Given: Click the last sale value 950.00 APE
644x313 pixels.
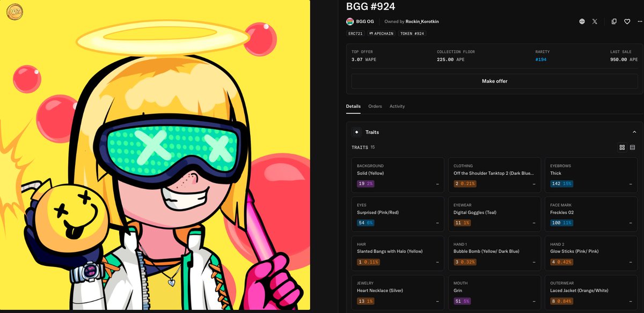Looking at the screenshot, I should pyautogui.click(x=623, y=59).
